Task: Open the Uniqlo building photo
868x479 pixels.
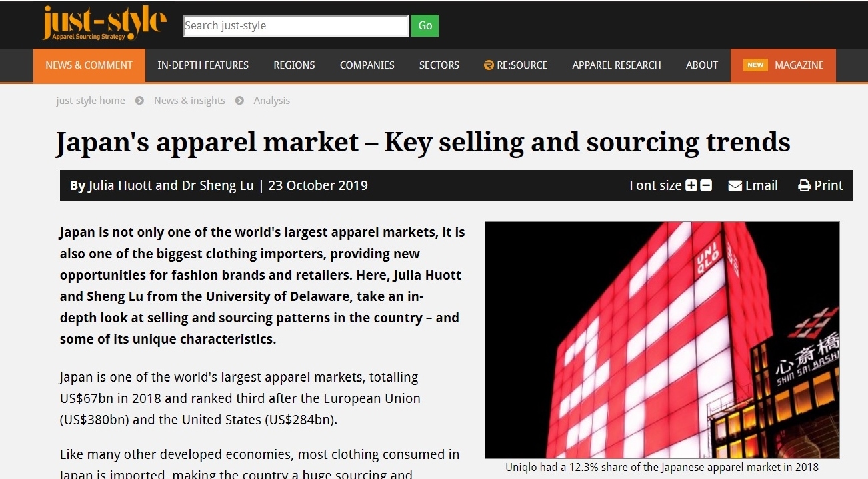Action: [661, 340]
